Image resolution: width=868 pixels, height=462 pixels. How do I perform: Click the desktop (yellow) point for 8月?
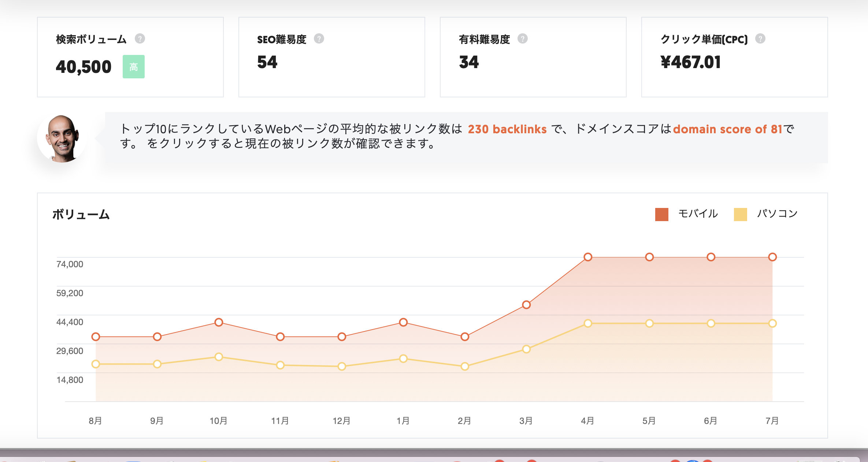(x=96, y=364)
